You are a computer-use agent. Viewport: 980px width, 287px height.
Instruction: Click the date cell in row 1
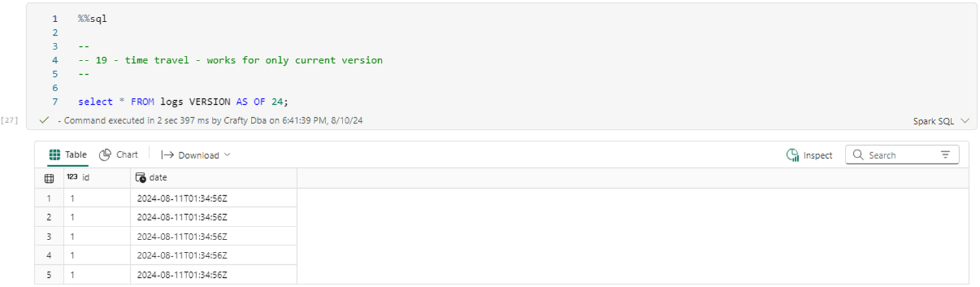[x=182, y=198]
